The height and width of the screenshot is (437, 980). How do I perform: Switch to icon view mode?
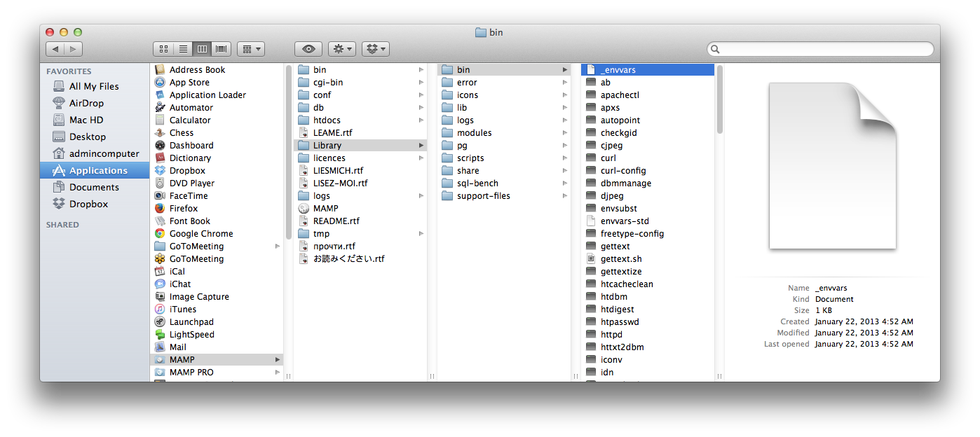(163, 49)
